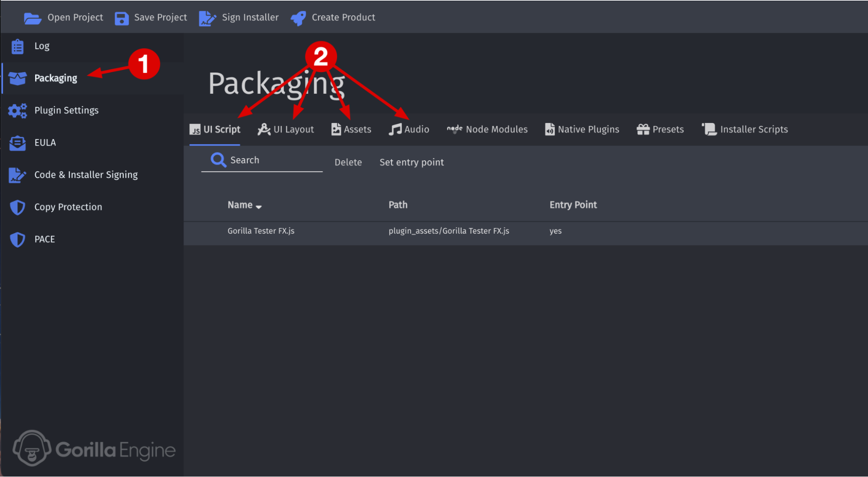868x477 pixels.
Task: Click the Presets gift box icon
Action: [643, 129]
